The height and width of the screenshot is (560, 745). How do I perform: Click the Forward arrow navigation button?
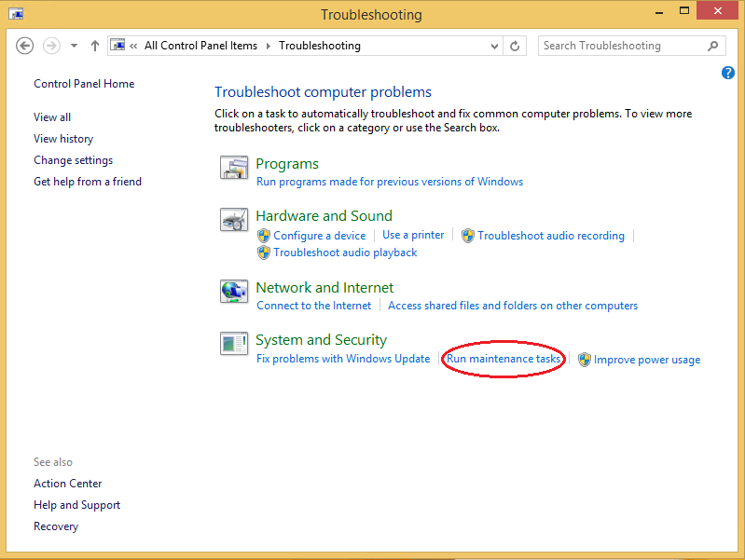tap(51, 46)
